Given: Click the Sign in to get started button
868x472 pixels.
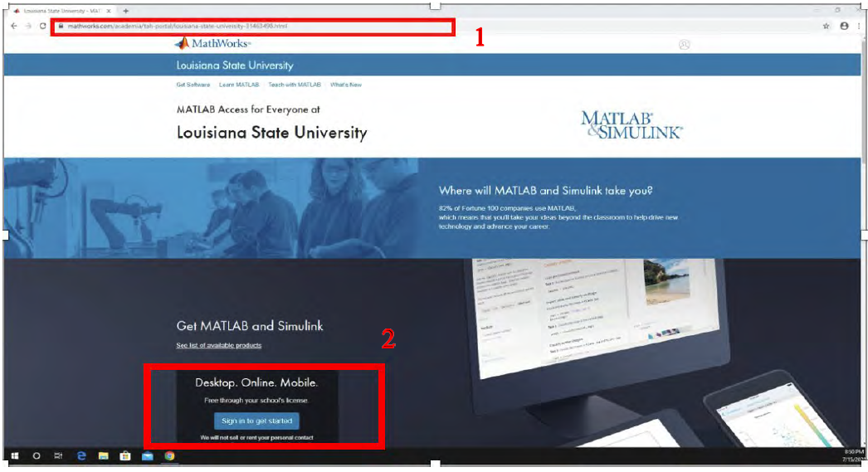Looking at the screenshot, I should point(256,421).
